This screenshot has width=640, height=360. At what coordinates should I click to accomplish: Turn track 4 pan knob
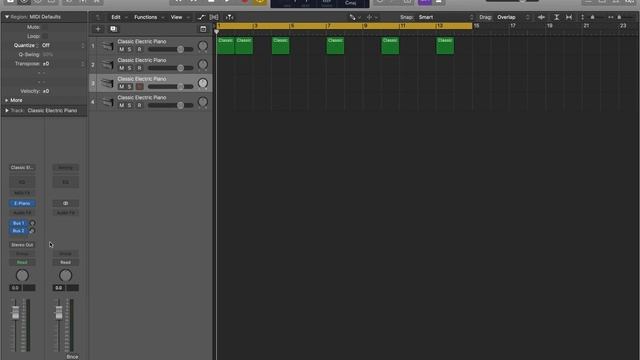(x=202, y=102)
